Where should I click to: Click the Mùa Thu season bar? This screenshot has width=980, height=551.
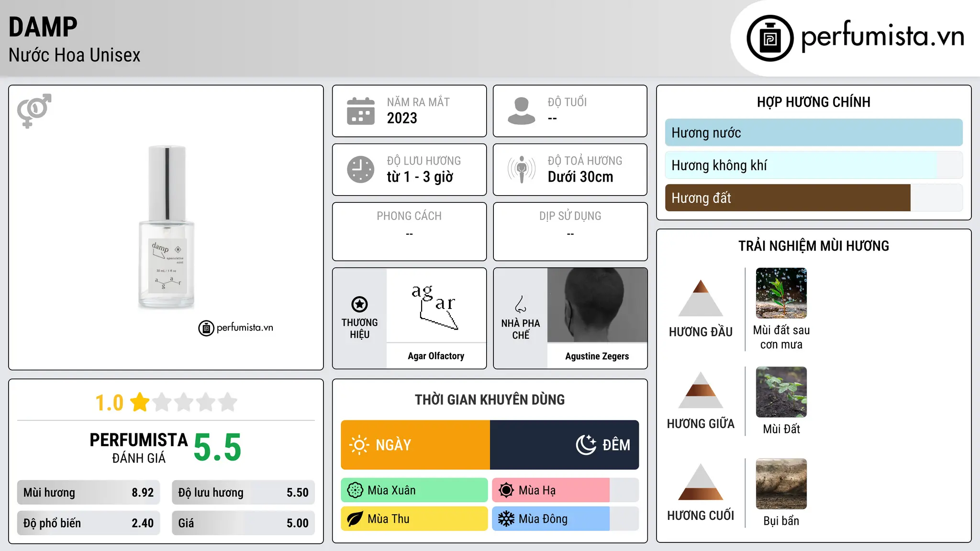coord(414,519)
